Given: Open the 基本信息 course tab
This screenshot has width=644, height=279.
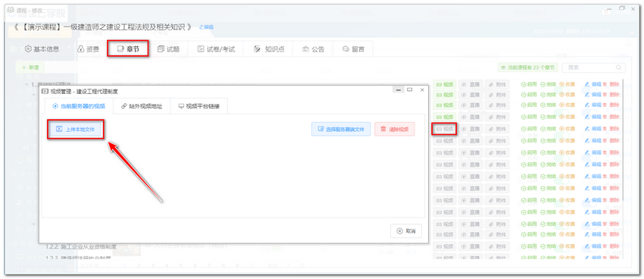Looking at the screenshot, I should pos(42,49).
